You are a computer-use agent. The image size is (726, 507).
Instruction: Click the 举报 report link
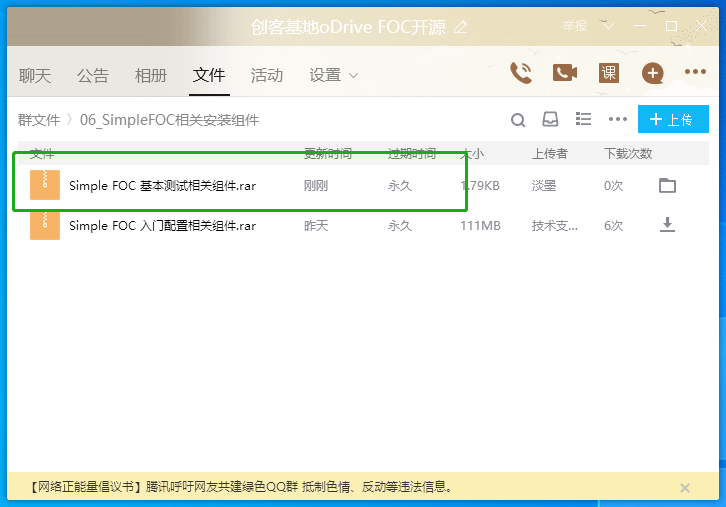[x=575, y=26]
